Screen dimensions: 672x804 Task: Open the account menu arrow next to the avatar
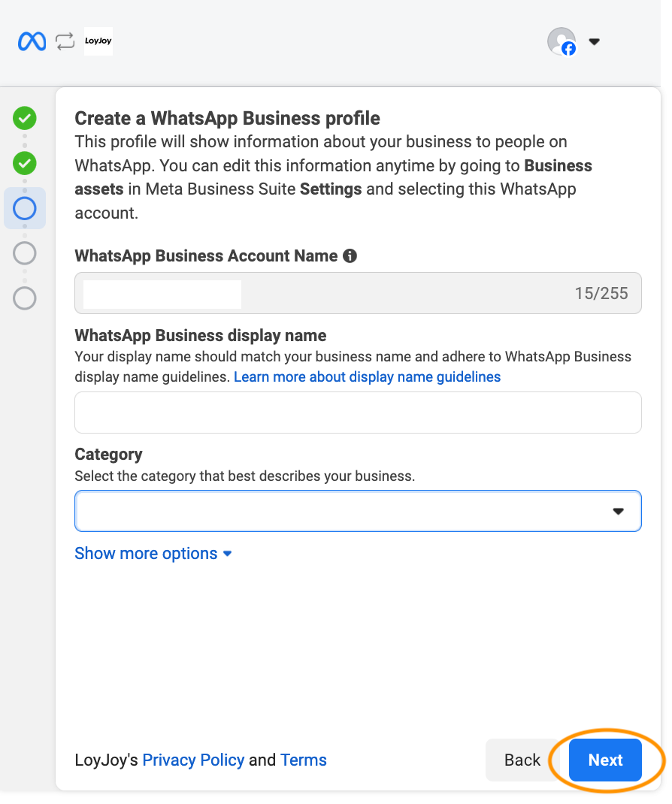pos(594,41)
